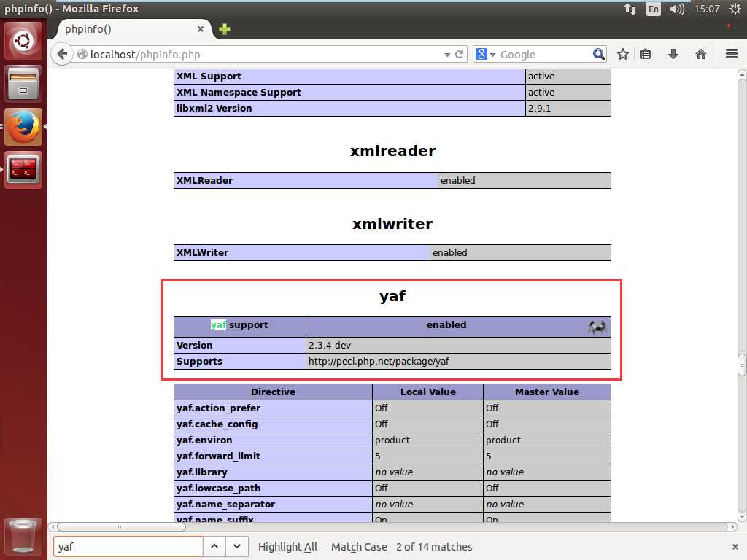Click the highlighted yaf support cell
The image size is (747, 560).
pyautogui.click(x=239, y=327)
